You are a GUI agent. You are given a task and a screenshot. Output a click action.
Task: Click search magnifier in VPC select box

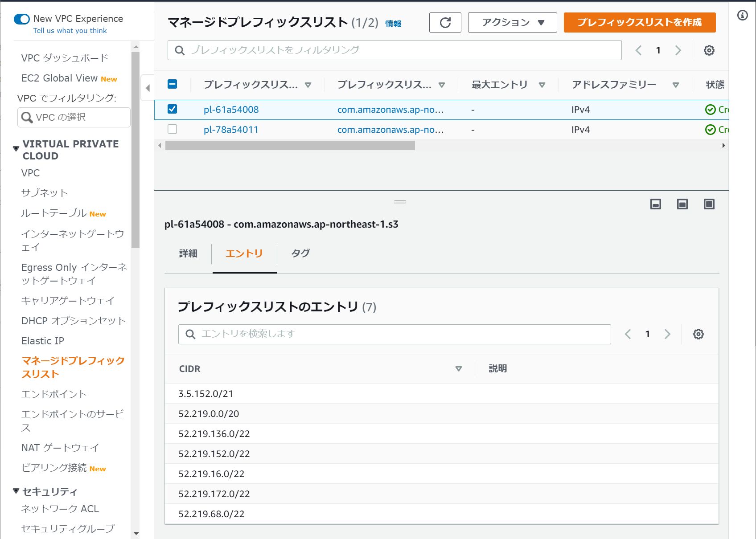27,117
